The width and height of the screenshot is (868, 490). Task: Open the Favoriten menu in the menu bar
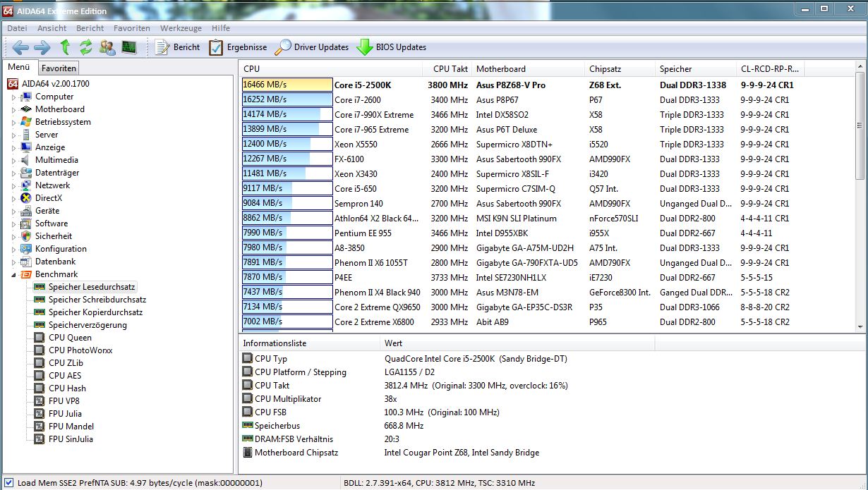pos(132,28)
